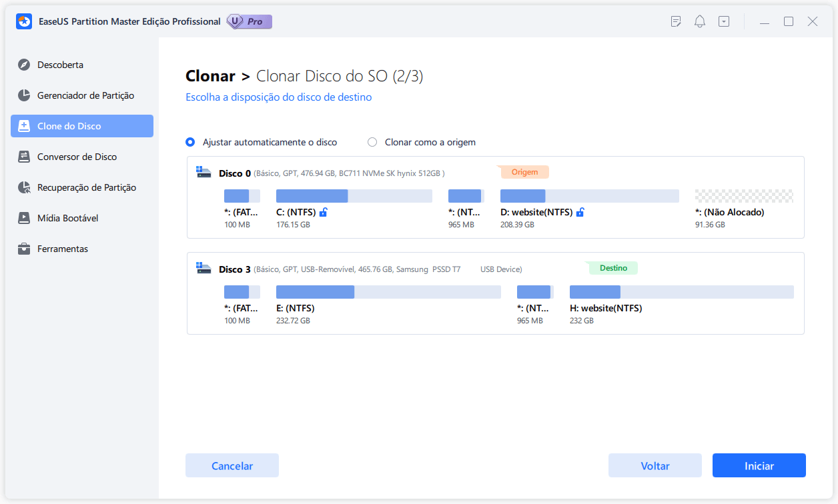Click the Disco 3 drive icon

(203, 269)
